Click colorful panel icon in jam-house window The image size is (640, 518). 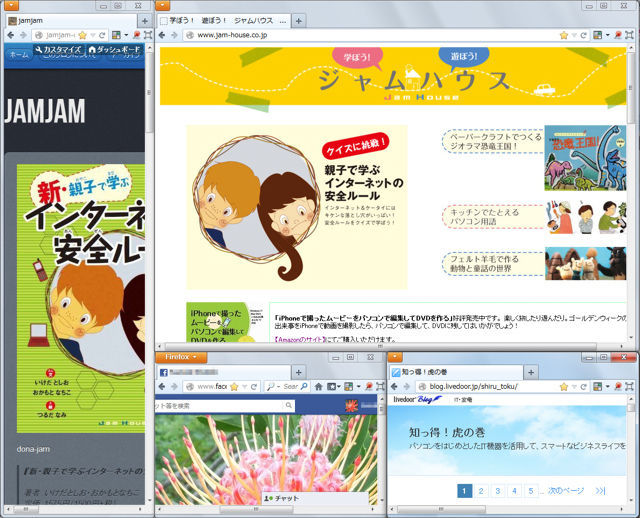coord(598,35)
